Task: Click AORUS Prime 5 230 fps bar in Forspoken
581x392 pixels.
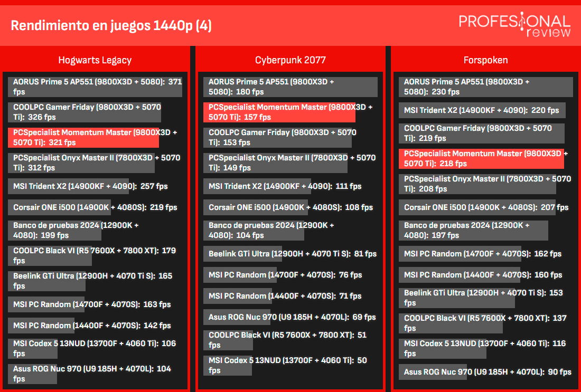Action: (x=486, y=87)
